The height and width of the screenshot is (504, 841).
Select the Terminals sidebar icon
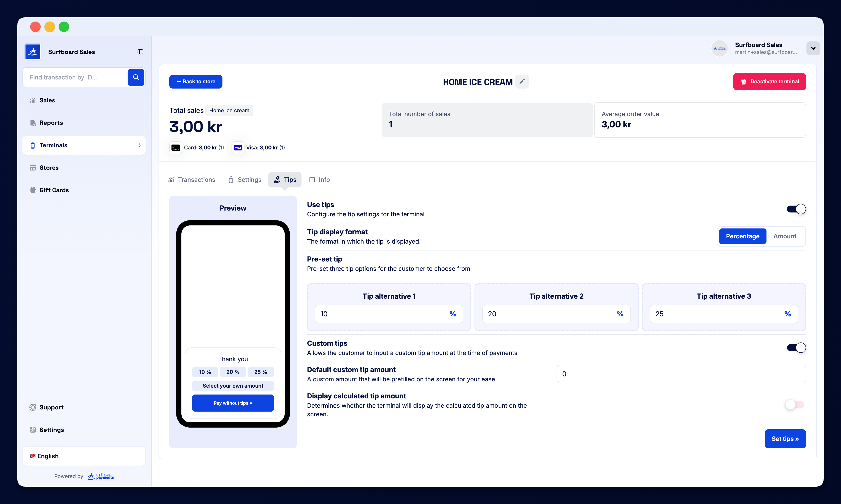pyautogui.click(x=33, y=145)
